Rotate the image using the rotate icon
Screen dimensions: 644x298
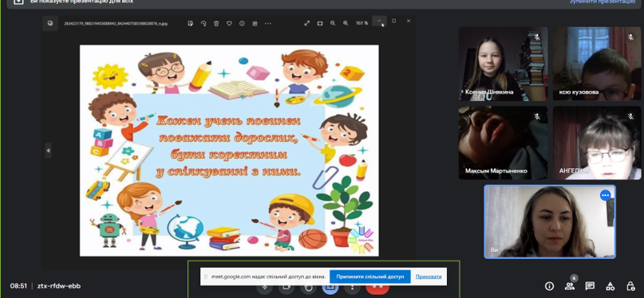click(x=203, y=23)
